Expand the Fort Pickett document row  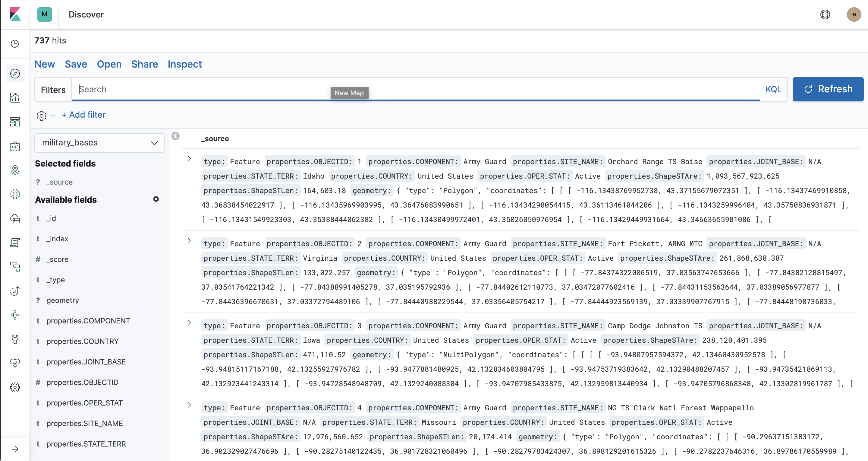pyautogui.click(x=189, y=241)
